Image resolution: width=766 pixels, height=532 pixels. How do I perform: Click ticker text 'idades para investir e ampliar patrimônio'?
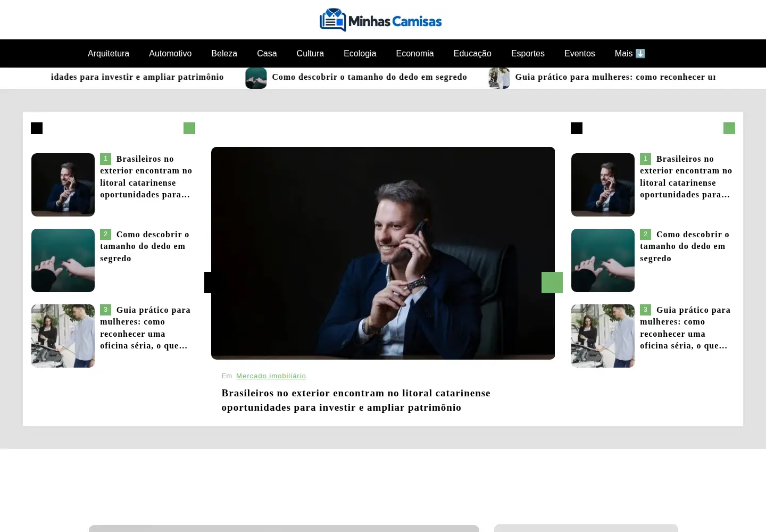point(137,77)
